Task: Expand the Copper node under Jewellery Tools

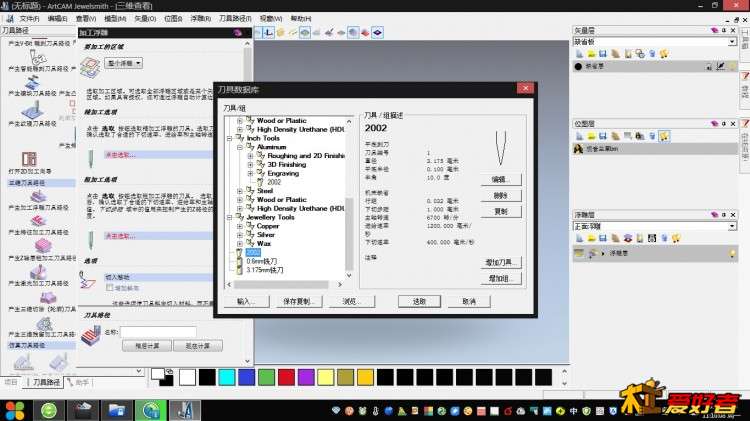Action: [x=240, y=226]
